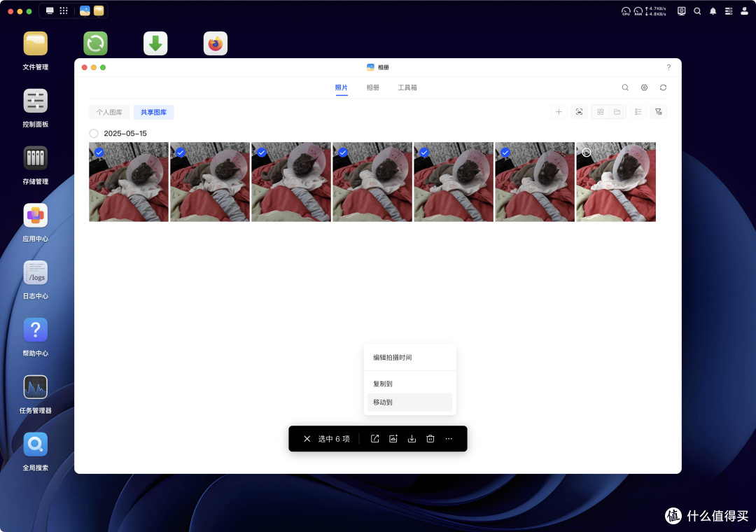
Task: Open album settings gear icon
Action: 644,87
